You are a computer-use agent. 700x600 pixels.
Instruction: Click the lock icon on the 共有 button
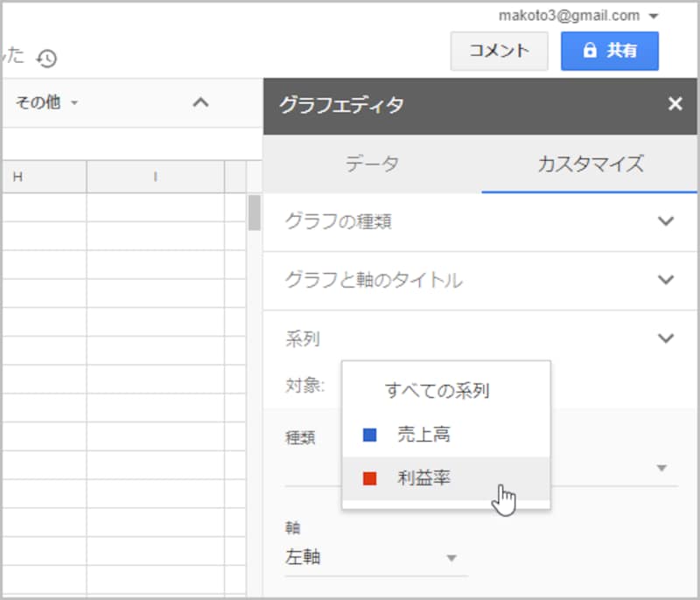click(x=591, y=51)
